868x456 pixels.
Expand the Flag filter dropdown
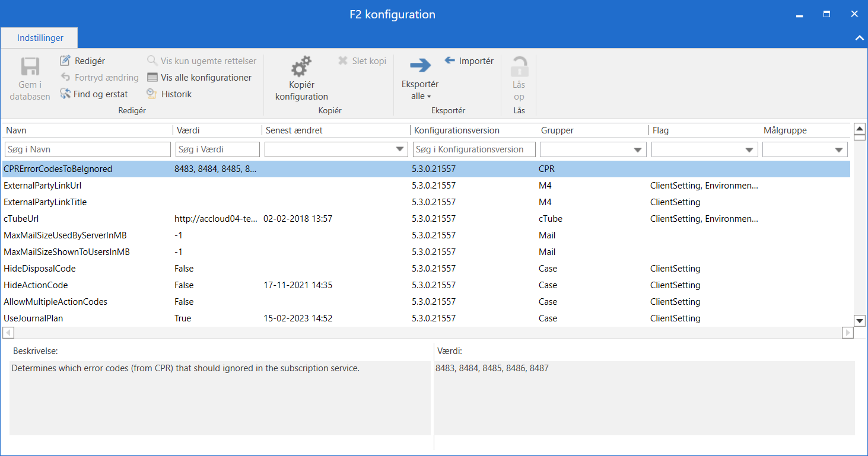(750, 150)
